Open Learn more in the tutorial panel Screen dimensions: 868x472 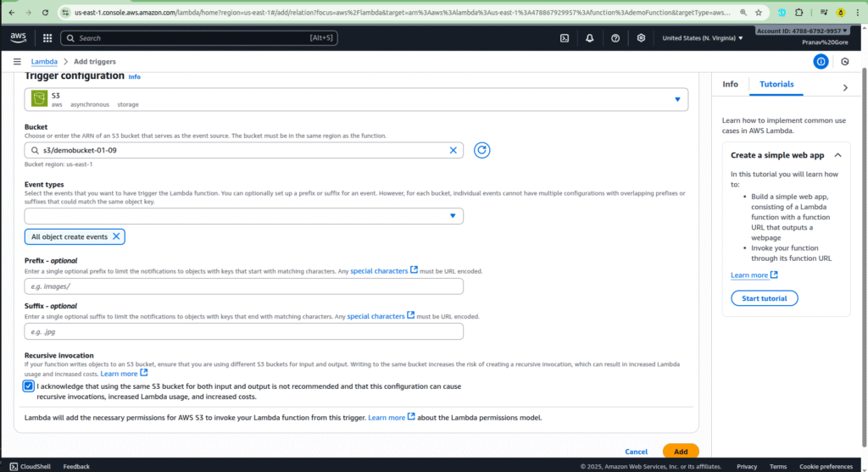coord(754,275)
